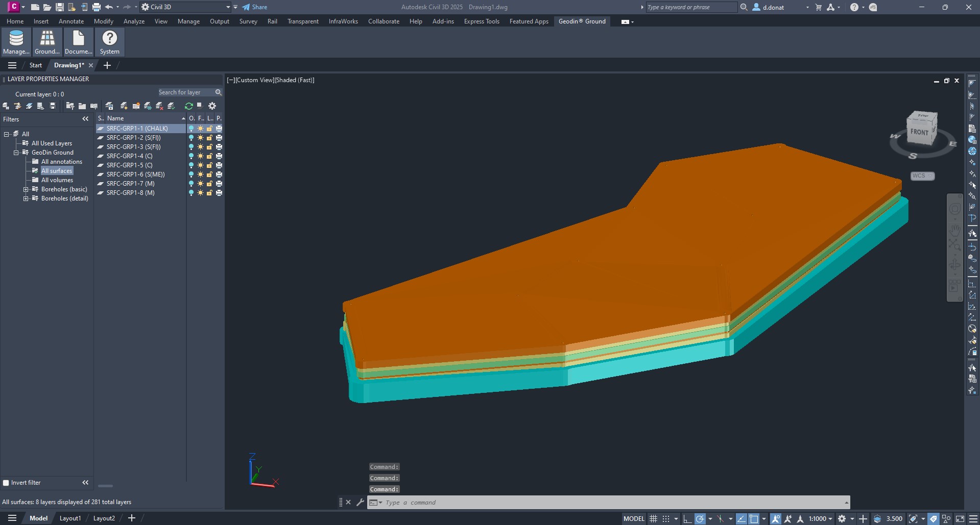Turn off SRFC-GRP1-1 (CHALK) layer bulb
Screen dimensions: 980x525
pyautogui.click(x=191, y=129)
